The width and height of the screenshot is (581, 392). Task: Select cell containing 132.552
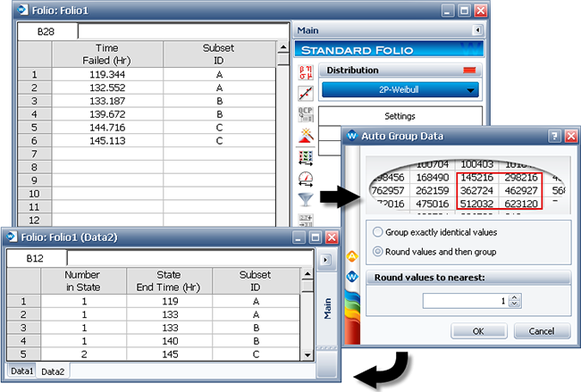[107, 88]
